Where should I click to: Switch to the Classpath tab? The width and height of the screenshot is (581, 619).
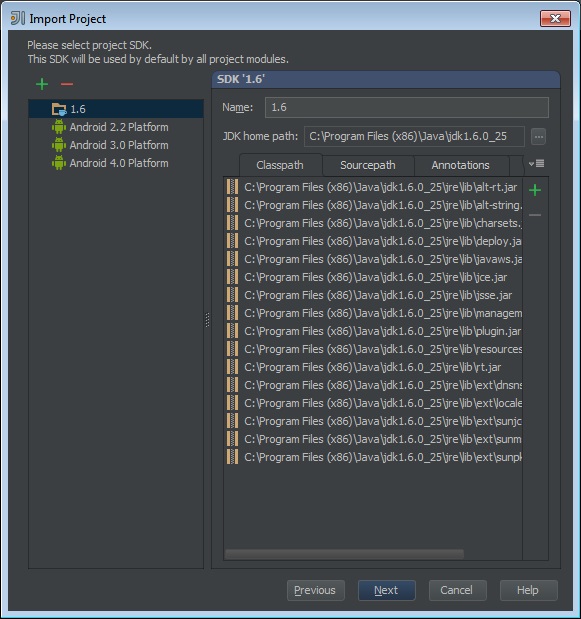click(x=280, y=165)
